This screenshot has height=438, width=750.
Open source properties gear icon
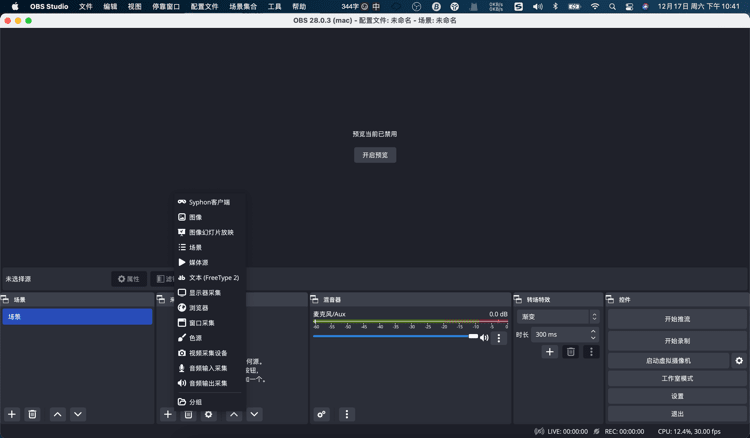pyautogui.click(x=209, y=414)
